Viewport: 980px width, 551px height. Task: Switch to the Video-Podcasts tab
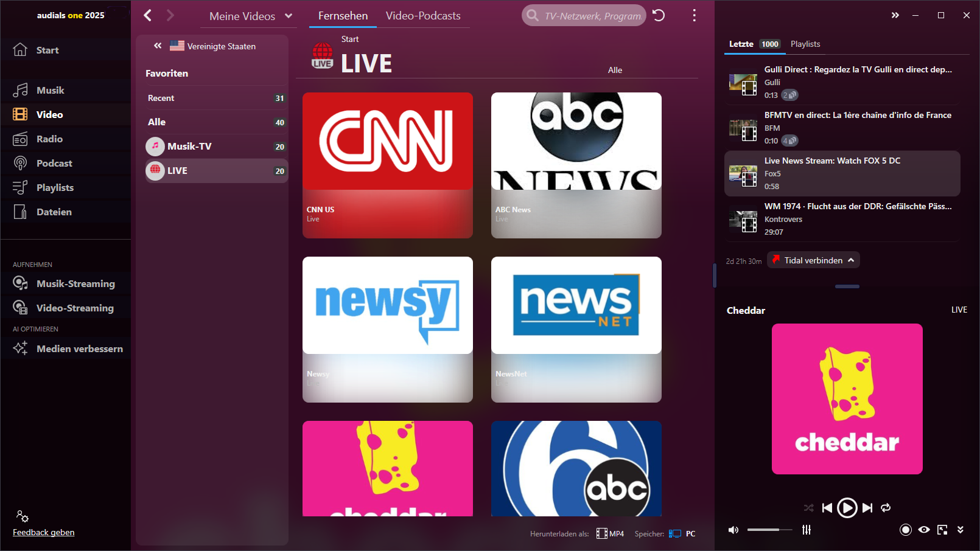point(423,16)
